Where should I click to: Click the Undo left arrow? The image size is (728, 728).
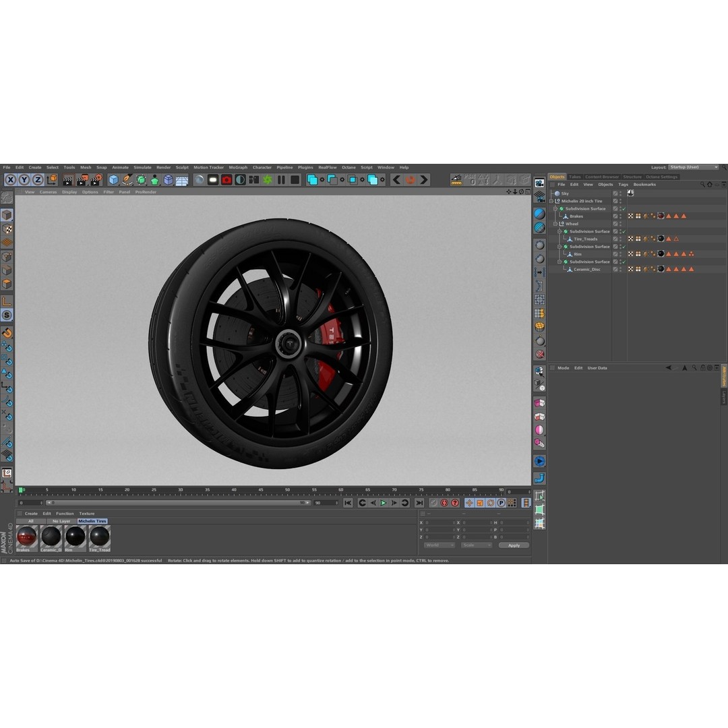396,180
